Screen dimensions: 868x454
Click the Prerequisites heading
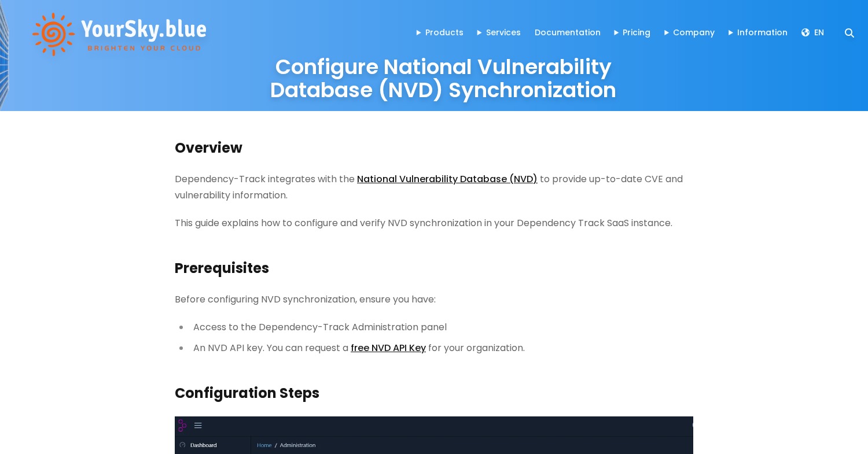pos(222,268)
